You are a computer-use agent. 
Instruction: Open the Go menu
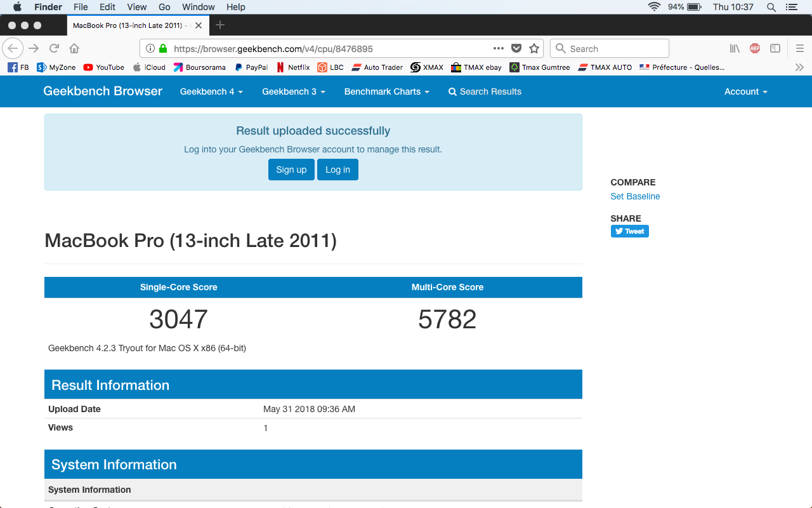click(x=164, y=7)
